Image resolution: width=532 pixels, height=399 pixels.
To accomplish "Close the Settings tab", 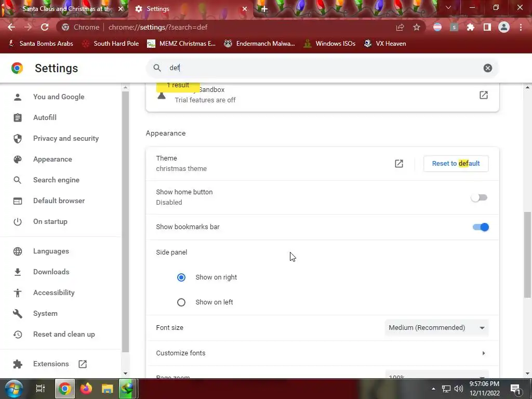I will coord(245,9).
